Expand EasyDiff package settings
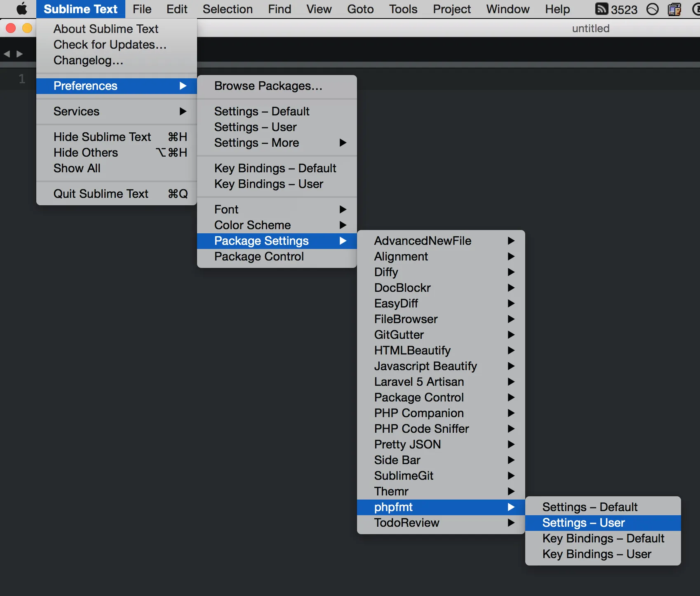 441,303
